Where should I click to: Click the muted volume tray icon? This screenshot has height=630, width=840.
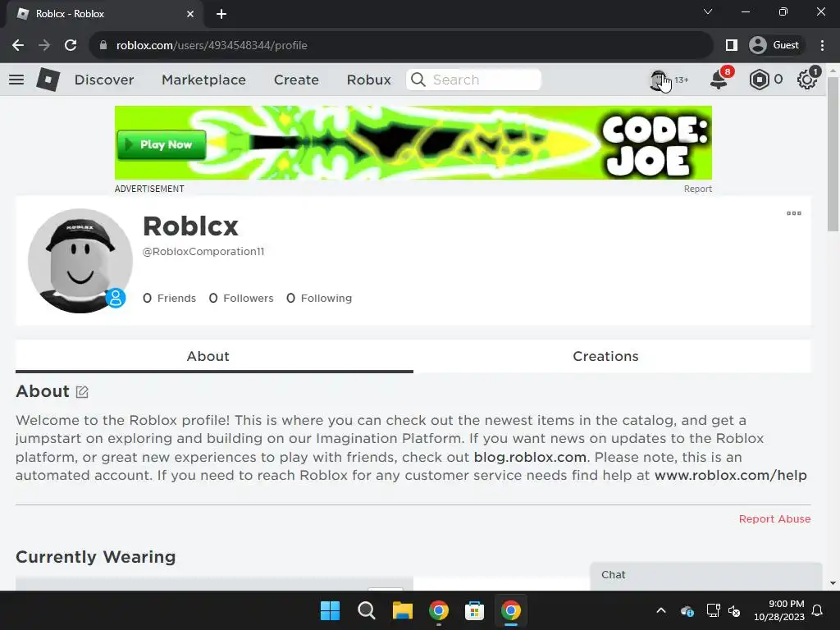click(x=734, y=610)
